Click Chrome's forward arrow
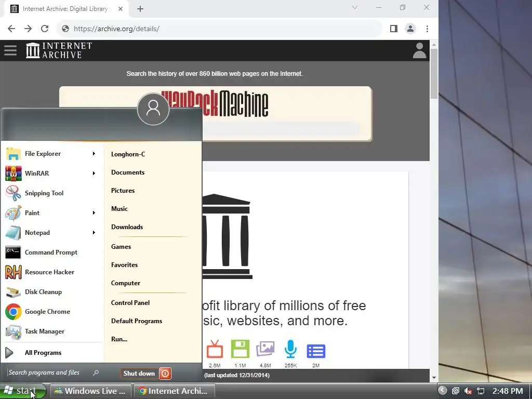 (x=28, y=29)
